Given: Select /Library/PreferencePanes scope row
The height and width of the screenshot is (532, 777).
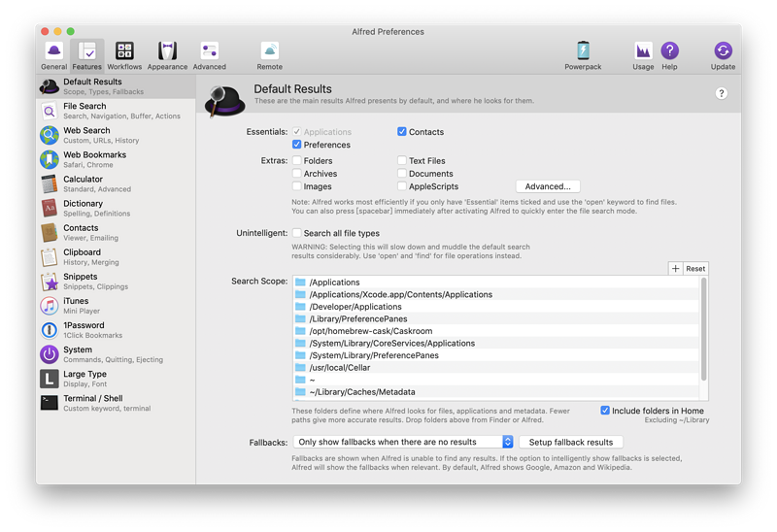Looking at the screenshot, I should click(x=496, y=319).
